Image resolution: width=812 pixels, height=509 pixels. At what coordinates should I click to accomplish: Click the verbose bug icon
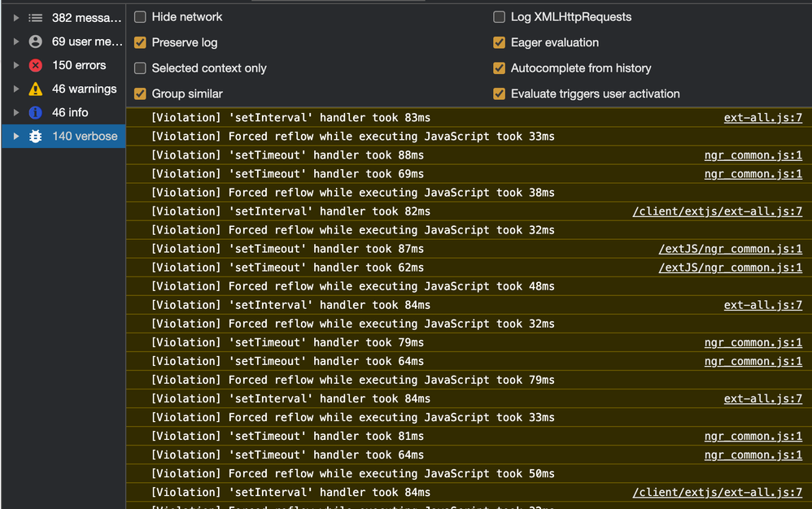coord(35,136)
